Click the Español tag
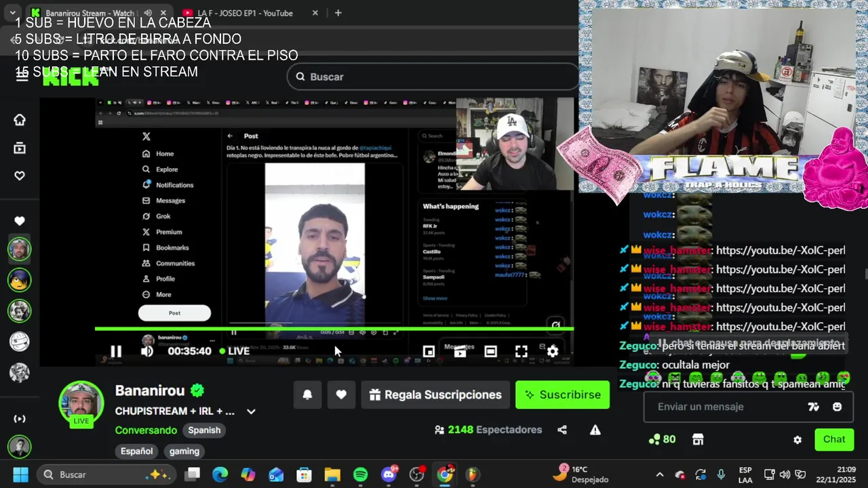 pyautogui.click(x=136, y=451)
